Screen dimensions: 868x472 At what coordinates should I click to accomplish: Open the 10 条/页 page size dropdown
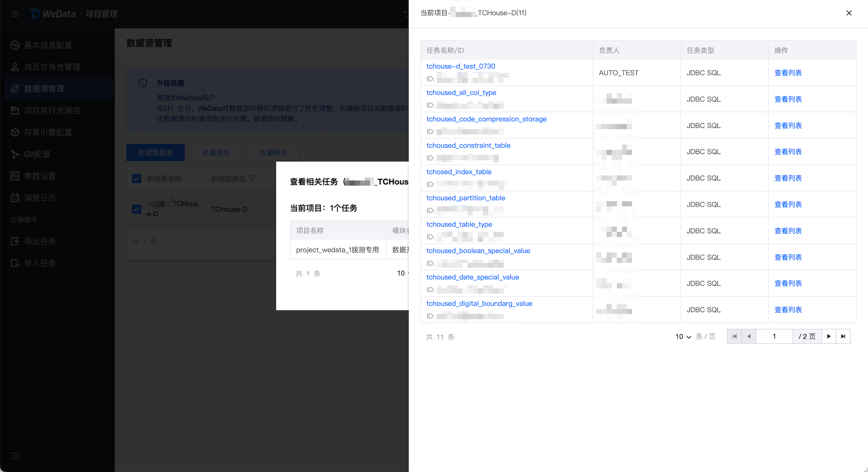[x=683, y=337]
